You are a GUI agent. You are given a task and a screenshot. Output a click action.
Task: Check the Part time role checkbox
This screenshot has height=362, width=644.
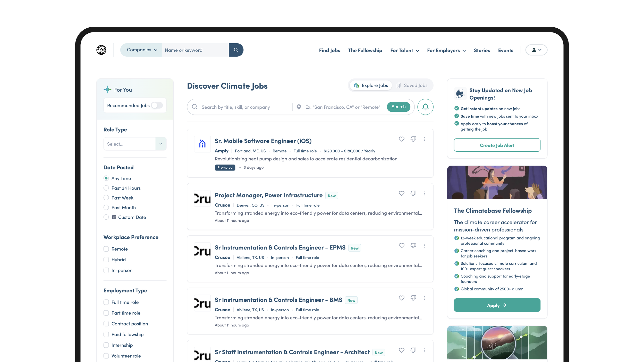tap(106, 313)
